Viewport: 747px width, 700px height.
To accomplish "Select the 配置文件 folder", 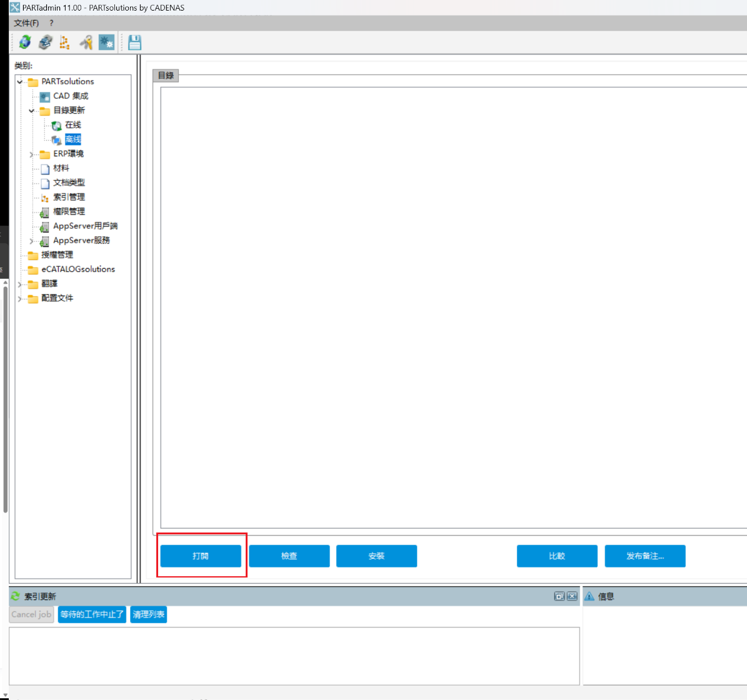I will (57, 298).
